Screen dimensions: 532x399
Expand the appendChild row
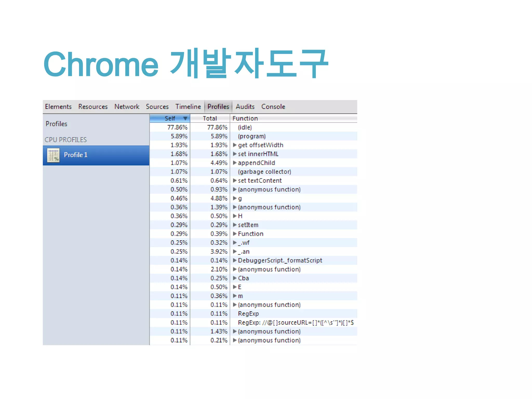(235, 163)
